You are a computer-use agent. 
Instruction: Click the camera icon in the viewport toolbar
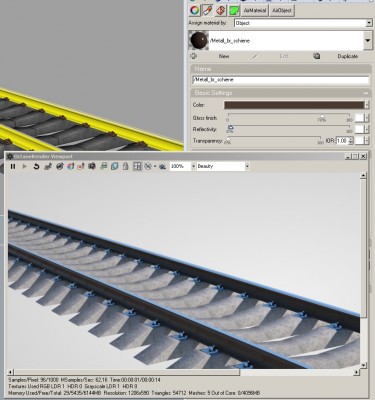click(x=92, y=166)
